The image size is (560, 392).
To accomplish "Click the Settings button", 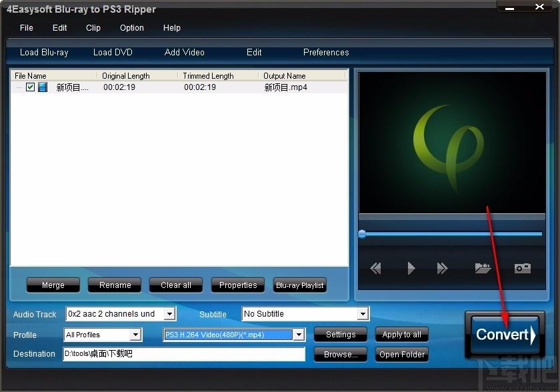I will coord(341,335).
